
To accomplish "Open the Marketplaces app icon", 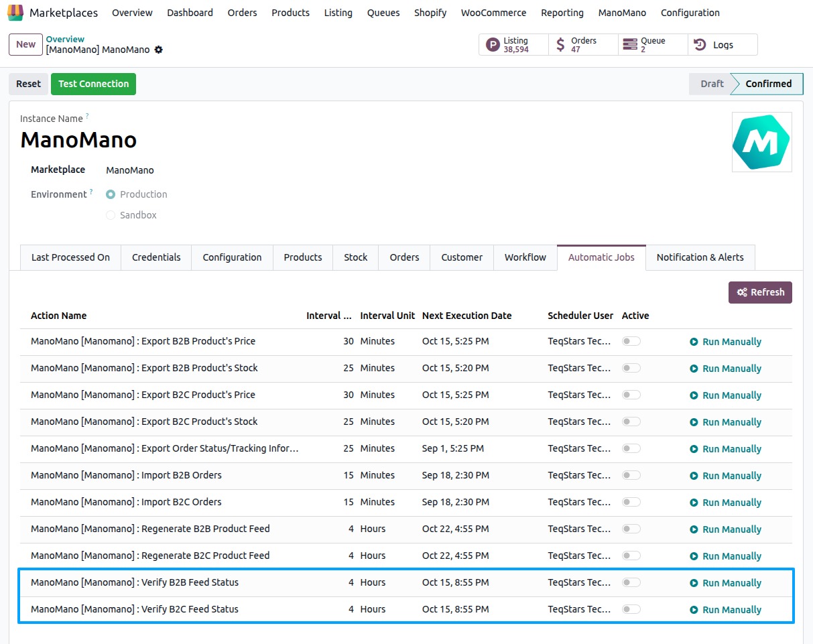I will pos(15,13).
